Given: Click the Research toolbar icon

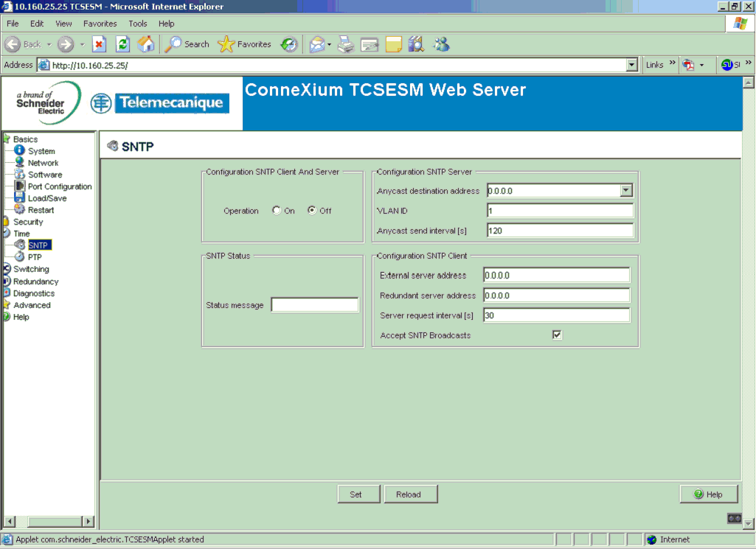Looking at the screenshot, I should coord(416,44).
